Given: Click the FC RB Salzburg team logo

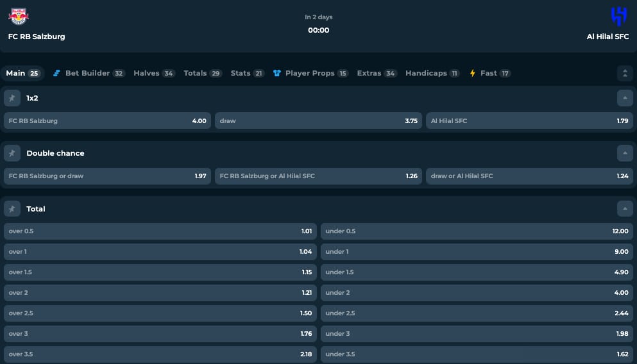Looking at the screenshot, I should coord(18,16).
